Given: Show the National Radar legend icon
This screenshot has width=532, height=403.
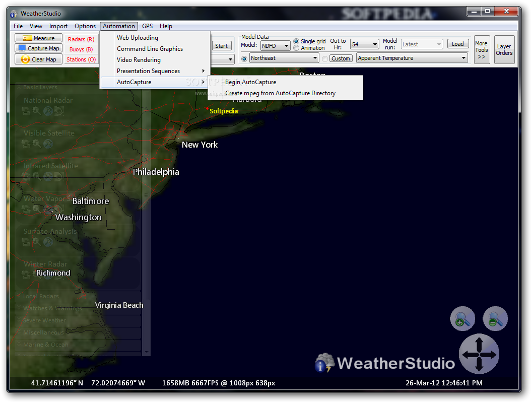Looking at the screenshot, I should pyautogui.click(x=59, y=111).
